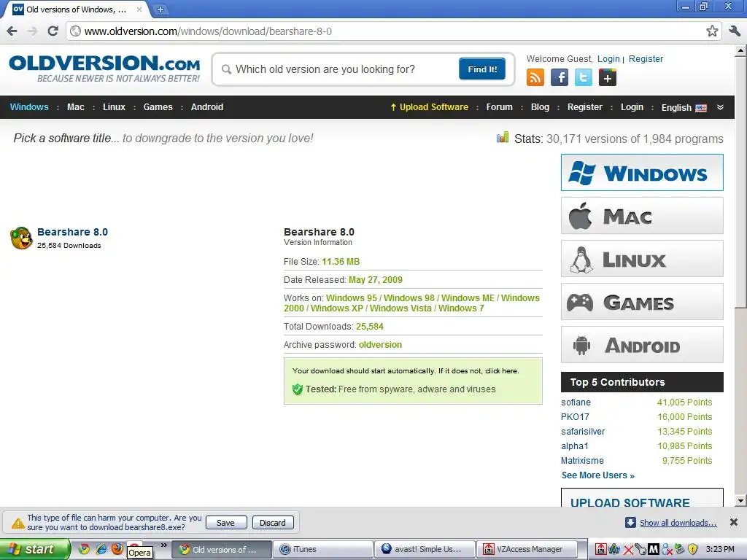This screenshot has width=747, height=560.
Task: Save the bearshare8.exe download
Action: coord(226,522)
